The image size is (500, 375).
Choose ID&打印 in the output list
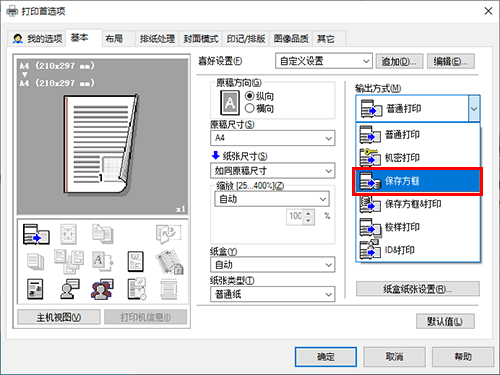coord(418,250)
